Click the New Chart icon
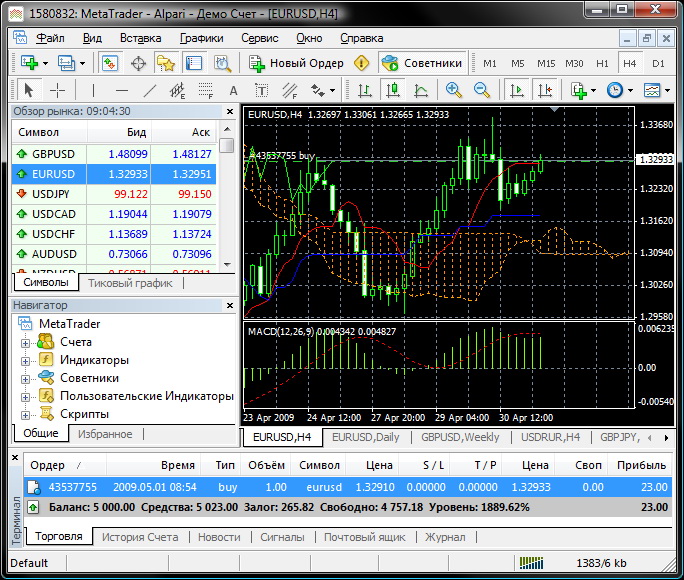Viewport: 684px width, 580px height. click(29, 63)
